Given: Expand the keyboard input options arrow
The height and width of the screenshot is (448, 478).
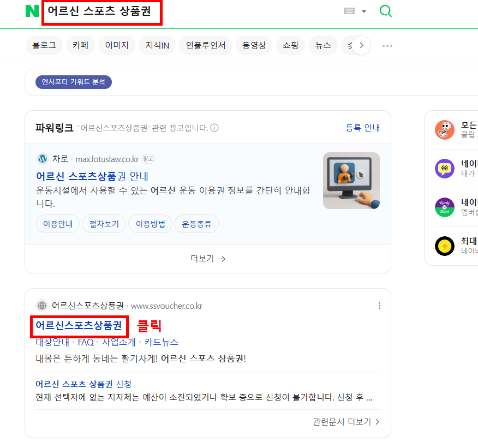Looking at the screenshot, I should (x=363, y=11).
